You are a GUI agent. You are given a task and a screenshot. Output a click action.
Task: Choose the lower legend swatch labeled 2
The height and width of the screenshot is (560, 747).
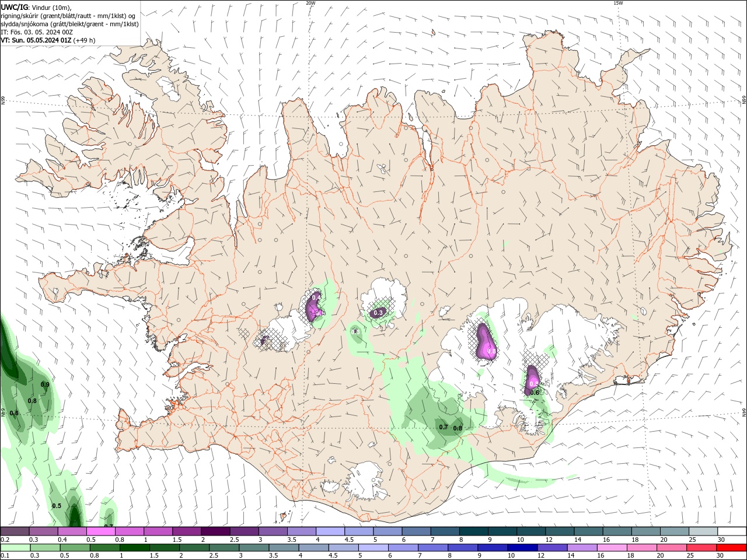tap(194, 548)
